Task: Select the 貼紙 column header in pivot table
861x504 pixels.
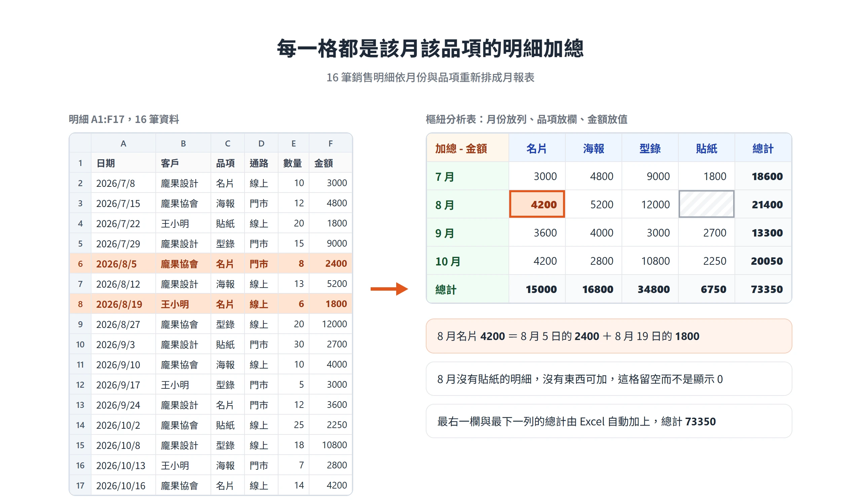Action: pyautogui.click(x=706, y=148)
